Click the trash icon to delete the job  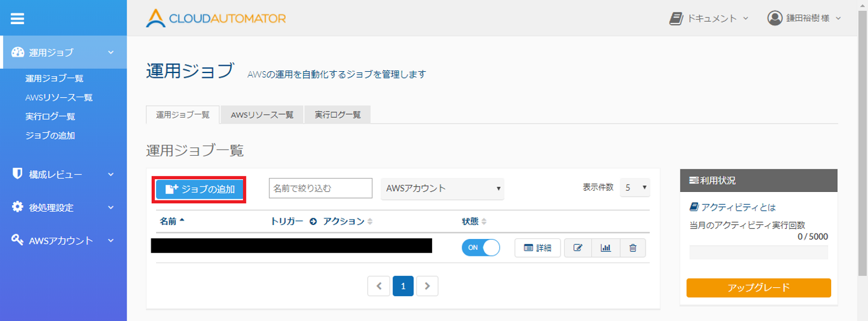pos(632,248)
